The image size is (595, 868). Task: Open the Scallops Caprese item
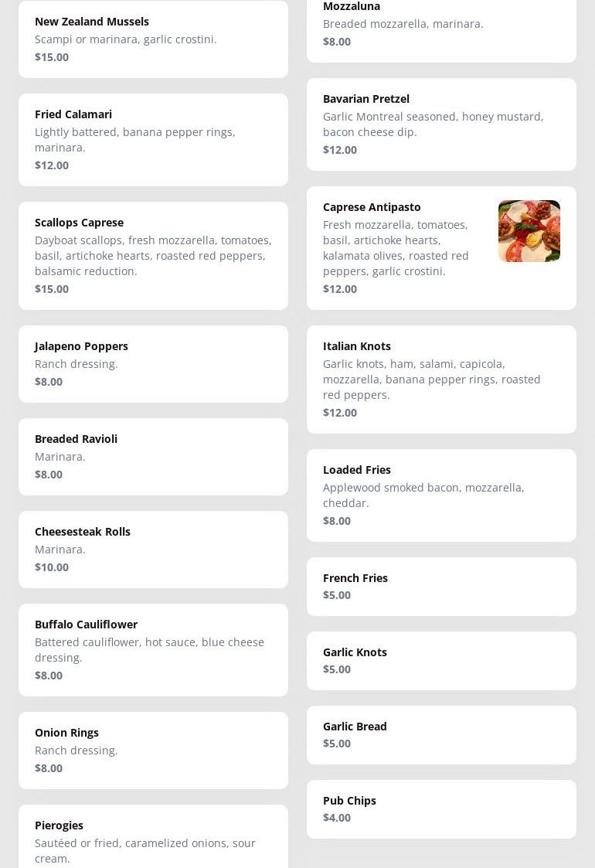click(153, 255)
